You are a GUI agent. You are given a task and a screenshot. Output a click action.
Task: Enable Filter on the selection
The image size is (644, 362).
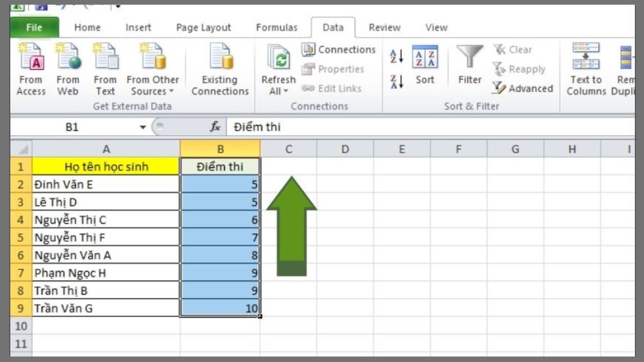tap(470, 64)
